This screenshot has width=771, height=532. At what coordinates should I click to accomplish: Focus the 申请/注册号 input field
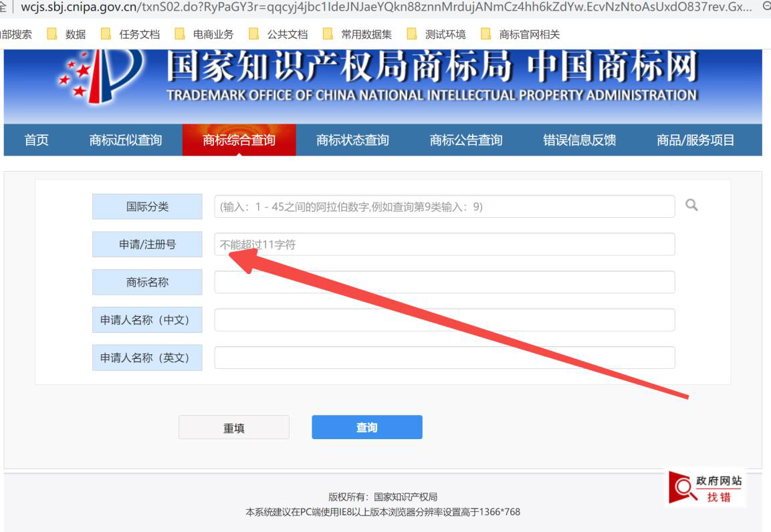pos(445,244)
